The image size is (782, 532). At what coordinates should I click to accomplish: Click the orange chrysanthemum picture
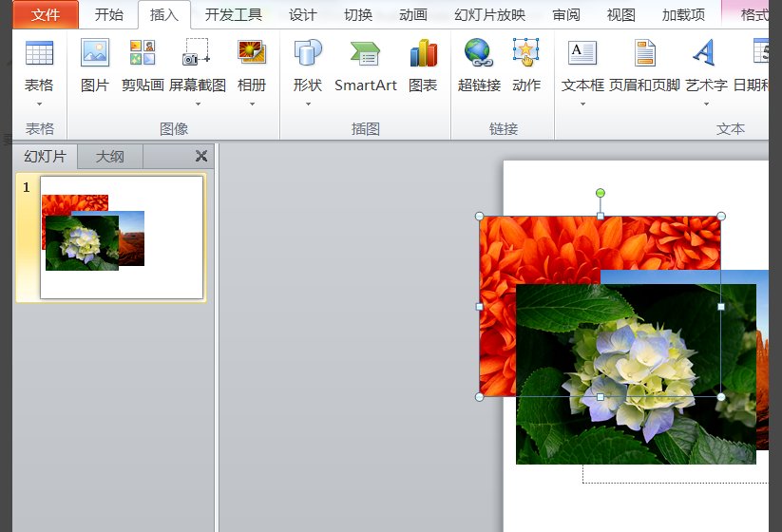tap(539, 249)
